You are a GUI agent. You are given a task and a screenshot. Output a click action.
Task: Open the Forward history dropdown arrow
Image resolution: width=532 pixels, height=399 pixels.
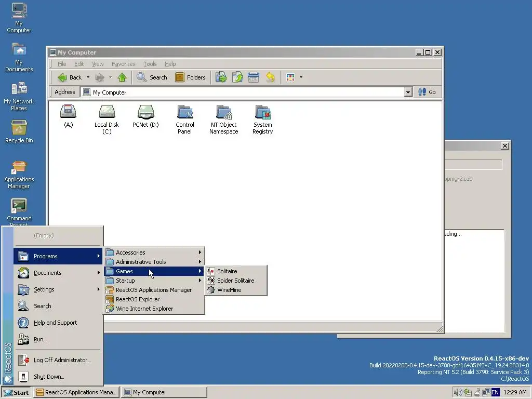pos(110,77)
